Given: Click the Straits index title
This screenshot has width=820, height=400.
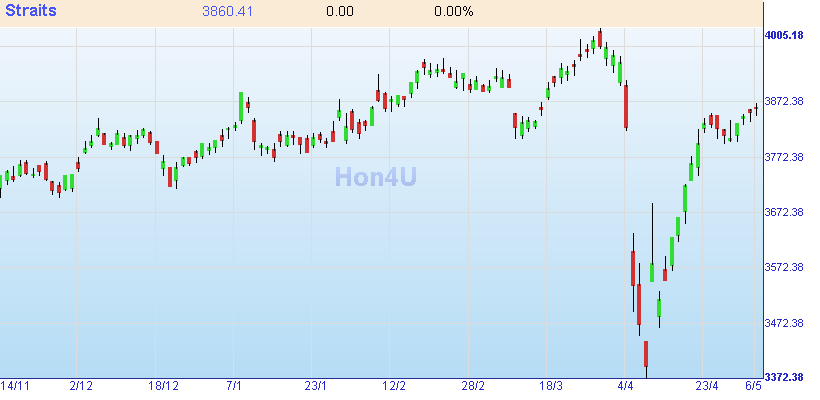Looking at the screenshot, I should [x=30, y=10].
